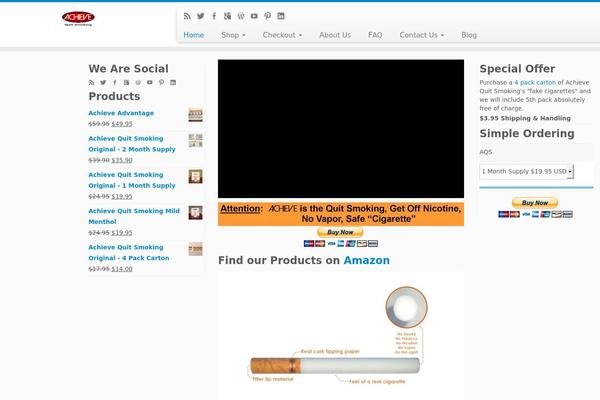Open the FAQ menu item
Viewport: 600px width, 400px height.
pos(375,35)
